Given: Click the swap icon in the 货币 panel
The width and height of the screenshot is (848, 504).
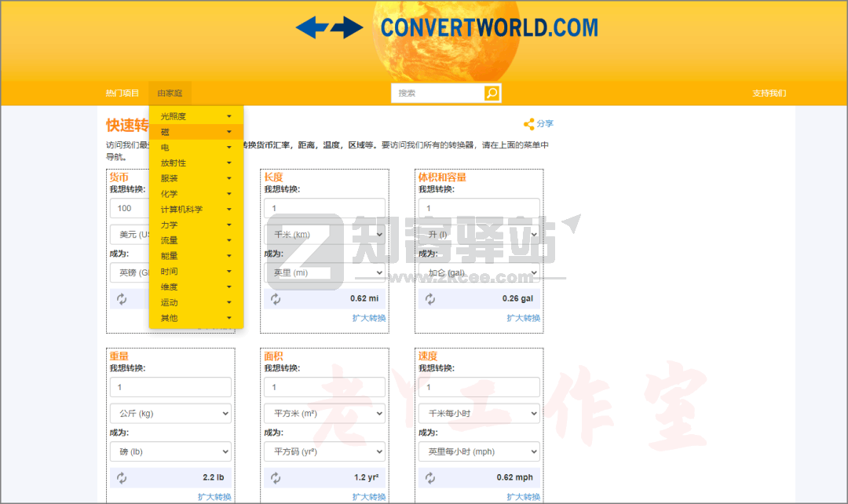Looking at the screenshot, I should click(x=119, y=298).
